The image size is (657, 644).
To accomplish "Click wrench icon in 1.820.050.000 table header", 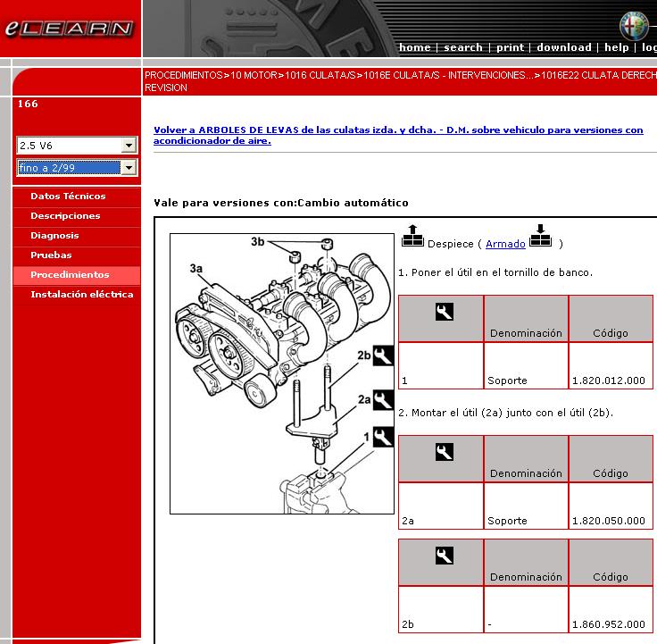I will [444, 452].
